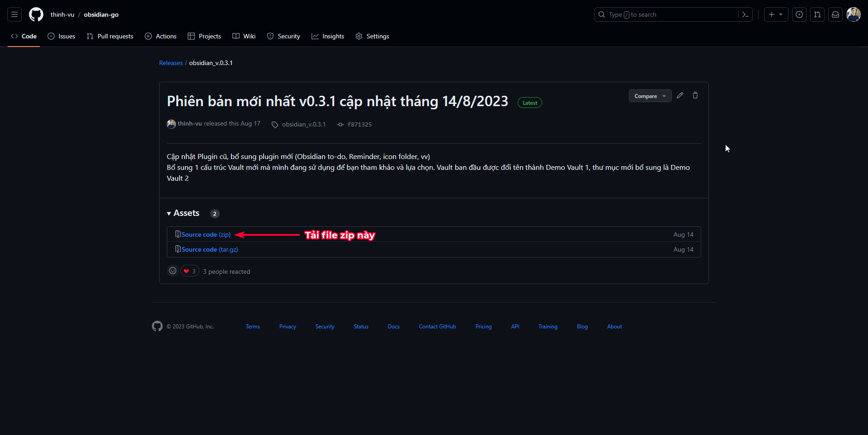Collapse the Assets section

pos(183,213)
